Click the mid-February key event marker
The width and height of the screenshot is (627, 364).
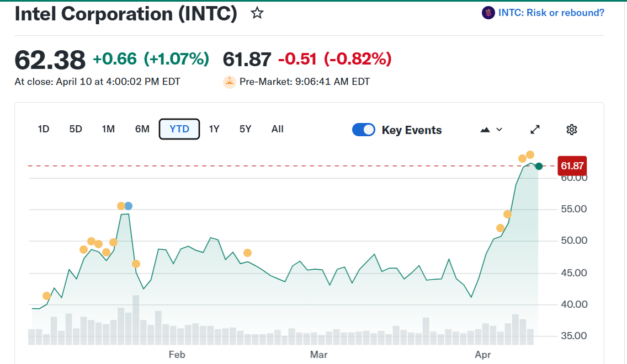[x=247, y=253]
